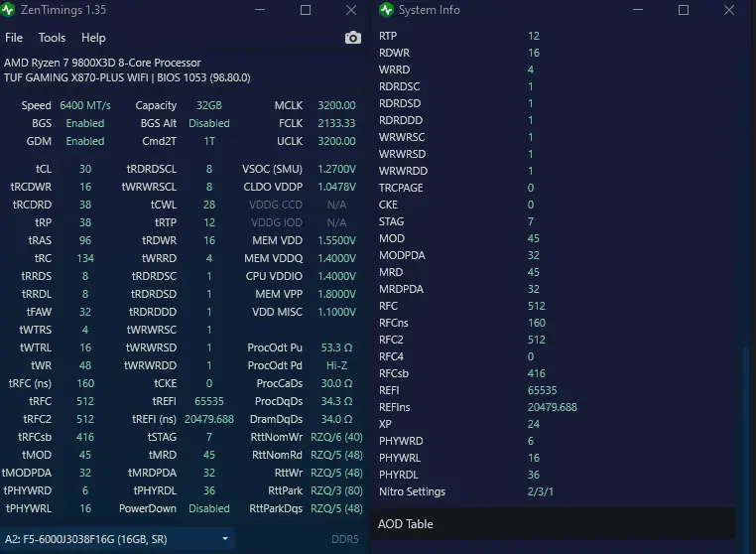This screenshot has height=554, width=756.
Task: Click the MEM VPP value 1.8000V
Action: pyautogui.click(x=336, y=294)
